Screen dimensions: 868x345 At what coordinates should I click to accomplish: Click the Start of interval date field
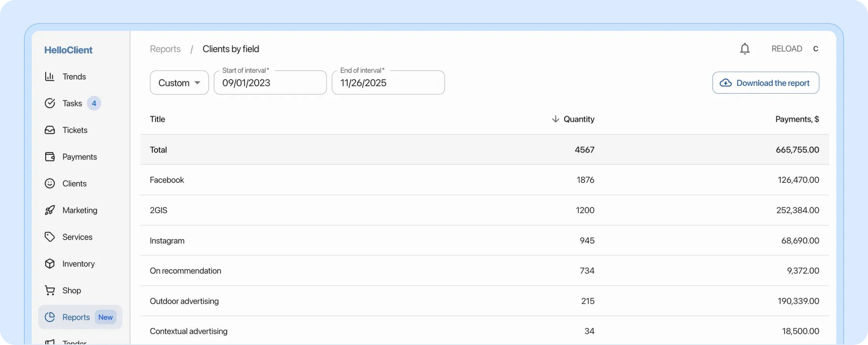click(270, 83)
